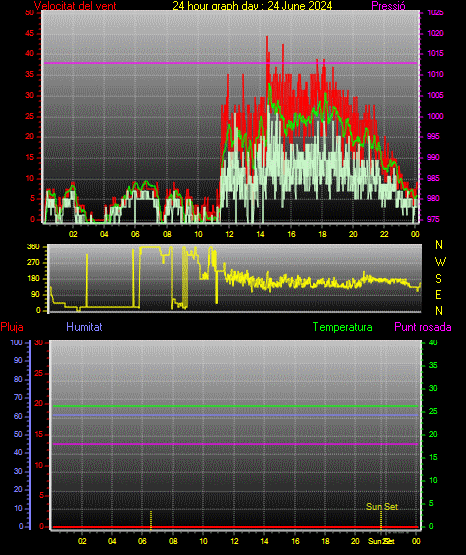Click the '18' hour label under wind graph

[x=322, y=234]
